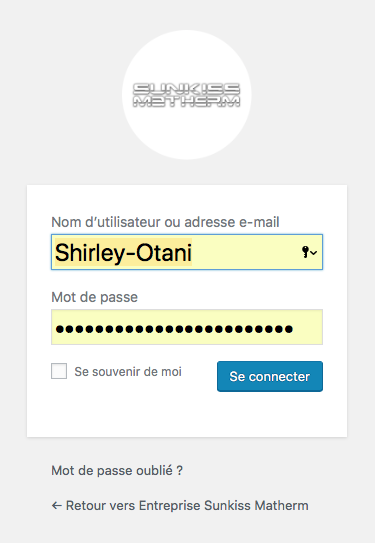The width and height of the screenshot is (375, 543).
Task: Focus the username field containing Shirley-Otani
Action: [x=187, y=252]
